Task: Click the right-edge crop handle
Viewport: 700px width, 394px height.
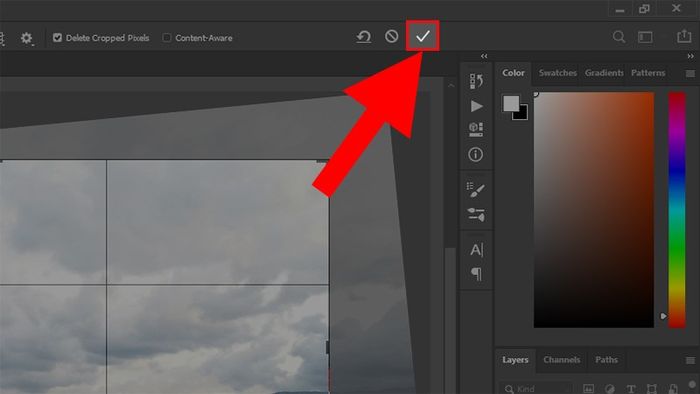Action: tap(329, 348)
